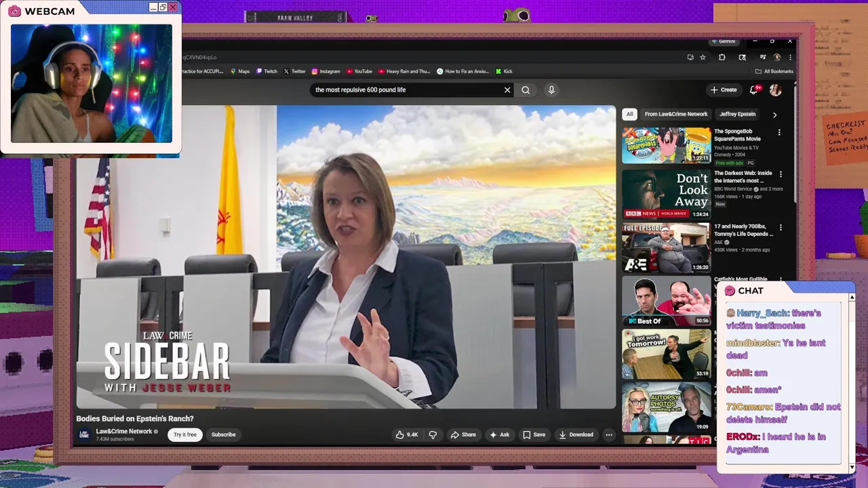Viewport: 868px width, 488px height.
Task: Open options for 17 and Nearly 700lbs suggestion
Action: (781, 228)
